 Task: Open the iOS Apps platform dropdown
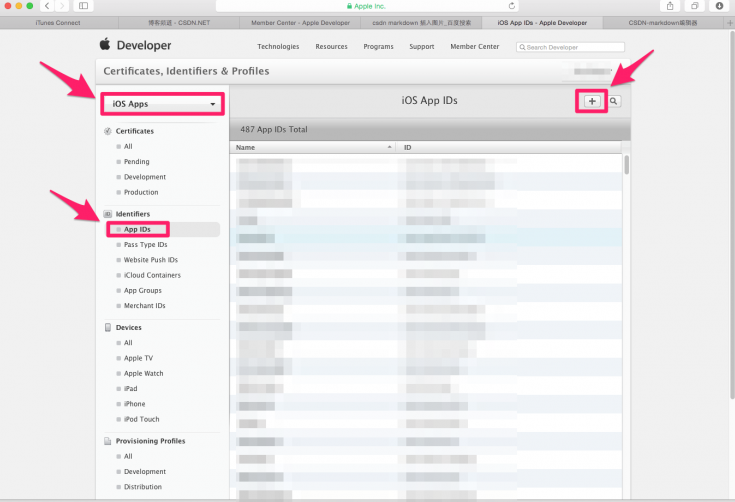click(x=163, y=104)
